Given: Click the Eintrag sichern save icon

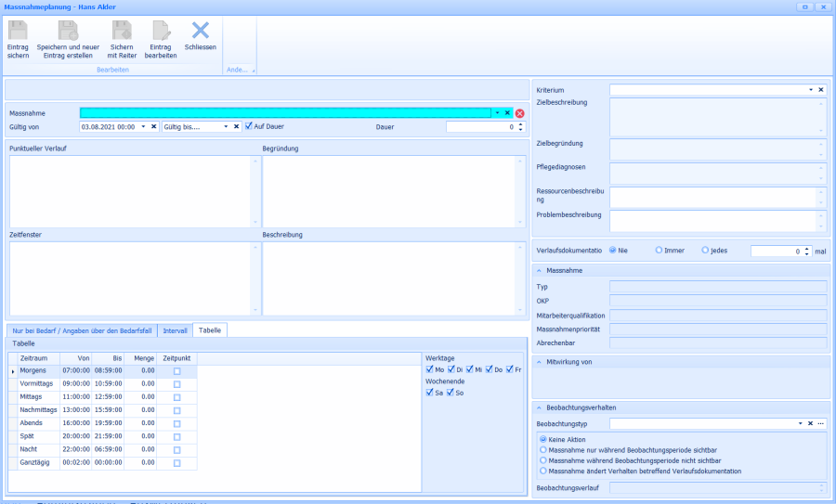Looking at the screenshot, I should tap(18, 31).
